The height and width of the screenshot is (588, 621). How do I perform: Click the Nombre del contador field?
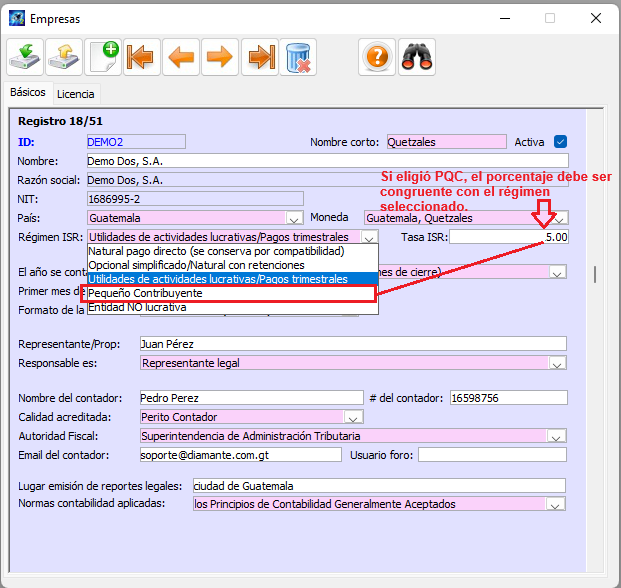[251, 398]
